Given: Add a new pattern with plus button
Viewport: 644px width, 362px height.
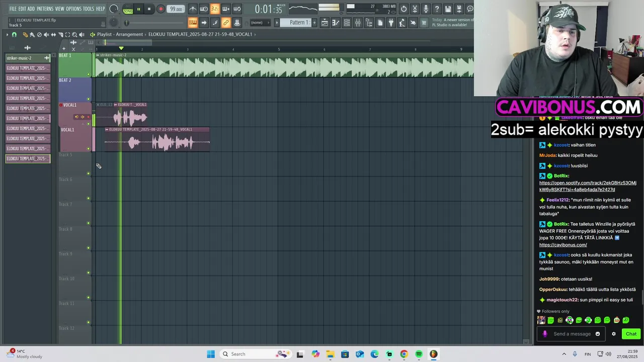Looking at the screenshot, I should (314, 23).
